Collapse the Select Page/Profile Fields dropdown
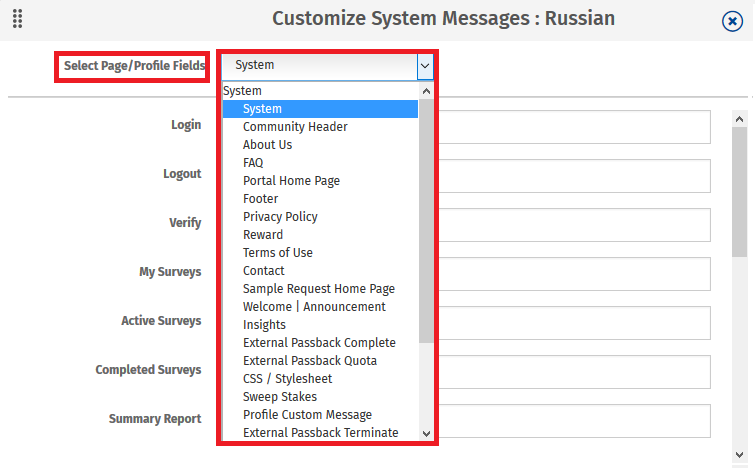Screen dimensions: 755x468 [425, 66]
